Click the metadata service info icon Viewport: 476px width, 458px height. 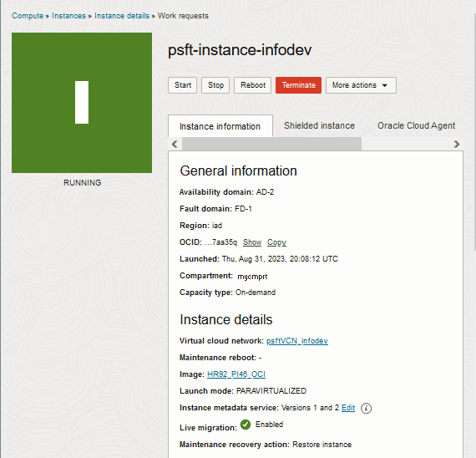click(366, 408)
